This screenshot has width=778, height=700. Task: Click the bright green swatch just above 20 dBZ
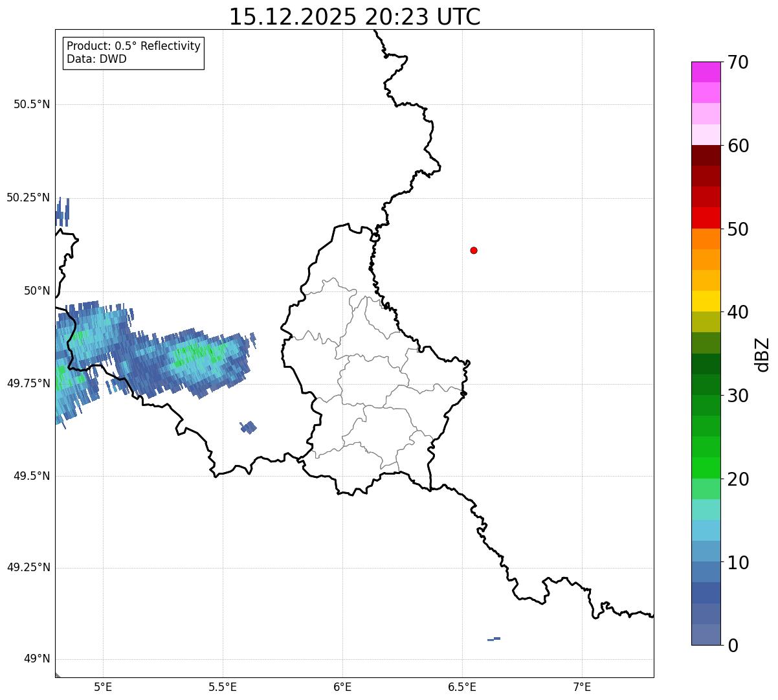(x=706, y=468)
